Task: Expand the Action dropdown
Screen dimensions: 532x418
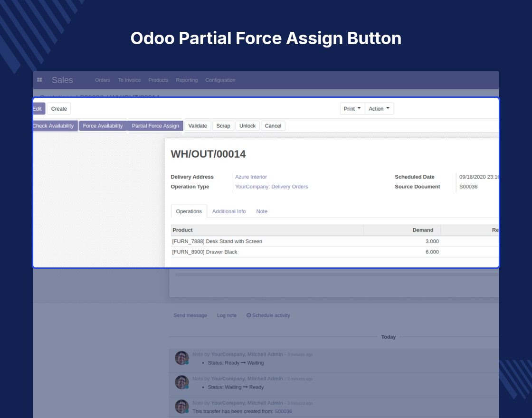Action: pyautogui.click(x=379, y=109)
